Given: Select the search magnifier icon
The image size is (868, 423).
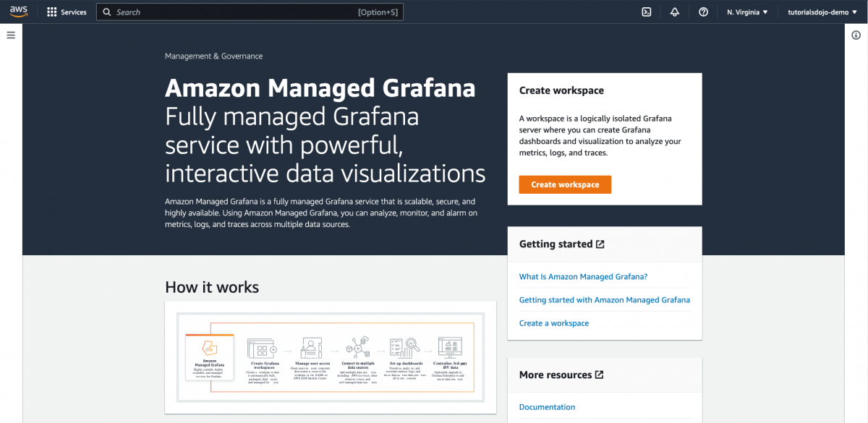Looking at the screenshot, I should pos(106,12).
